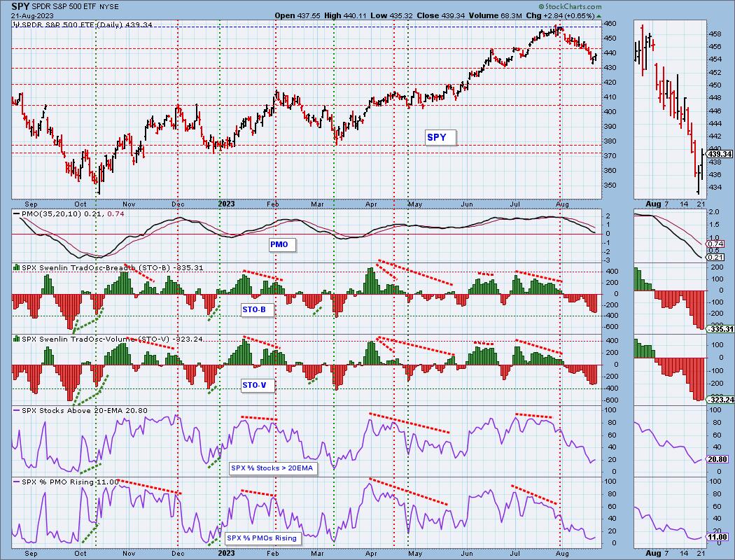Click the boxed STO-B annotation label
This screenshot has width=735, height=560.
[257, 310]
